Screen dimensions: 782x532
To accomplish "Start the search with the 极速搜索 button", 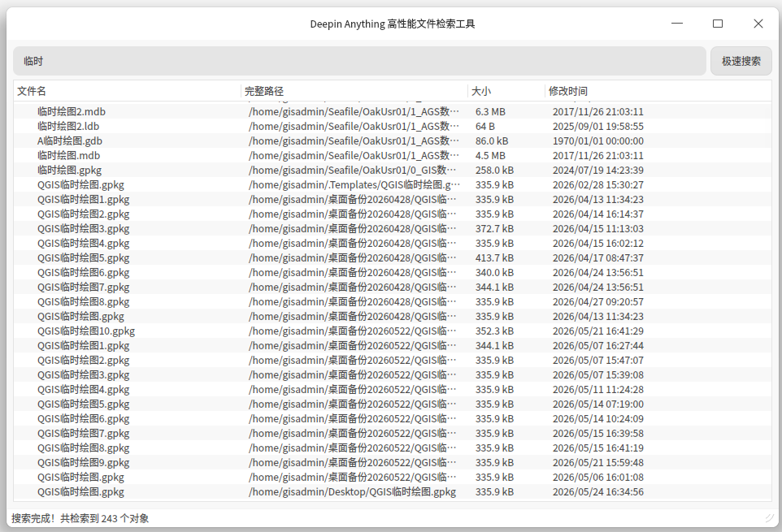I will [x=741, y=61].
